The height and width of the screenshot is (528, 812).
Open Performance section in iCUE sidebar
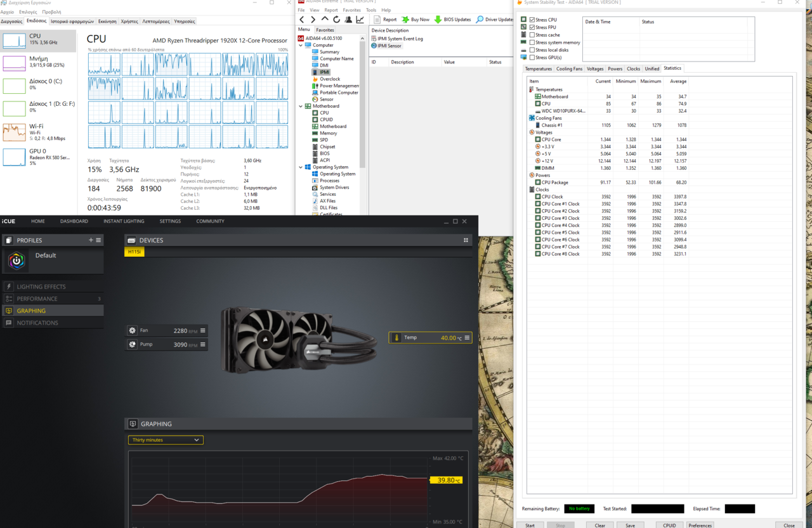[x=52, y=299]
